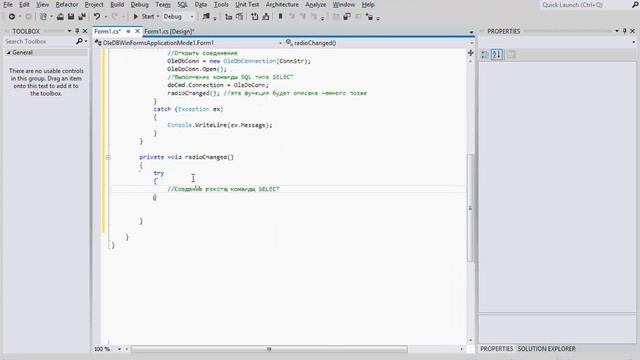This screenshot has height=360, width=640.
Task: Click the 'Console.WriteLine(ex.Message);' code line
Action: coord(220,125)
